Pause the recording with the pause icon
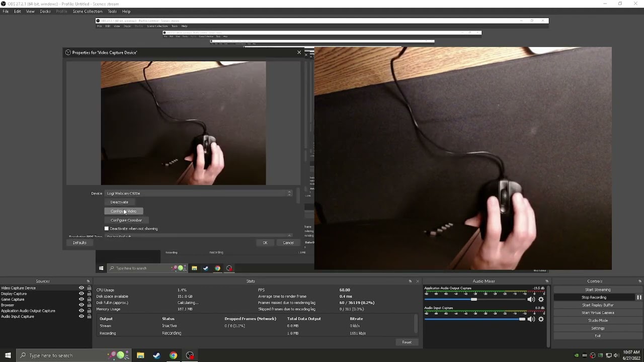644x362 pixels. coord(639,297)
